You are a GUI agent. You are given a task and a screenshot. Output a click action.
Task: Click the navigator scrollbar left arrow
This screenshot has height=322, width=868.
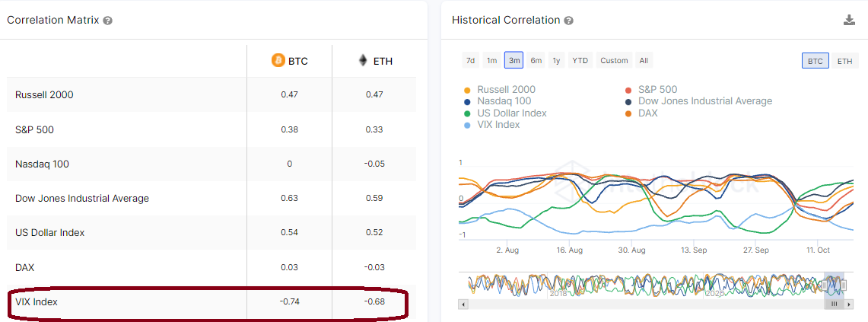click(464, 304)
